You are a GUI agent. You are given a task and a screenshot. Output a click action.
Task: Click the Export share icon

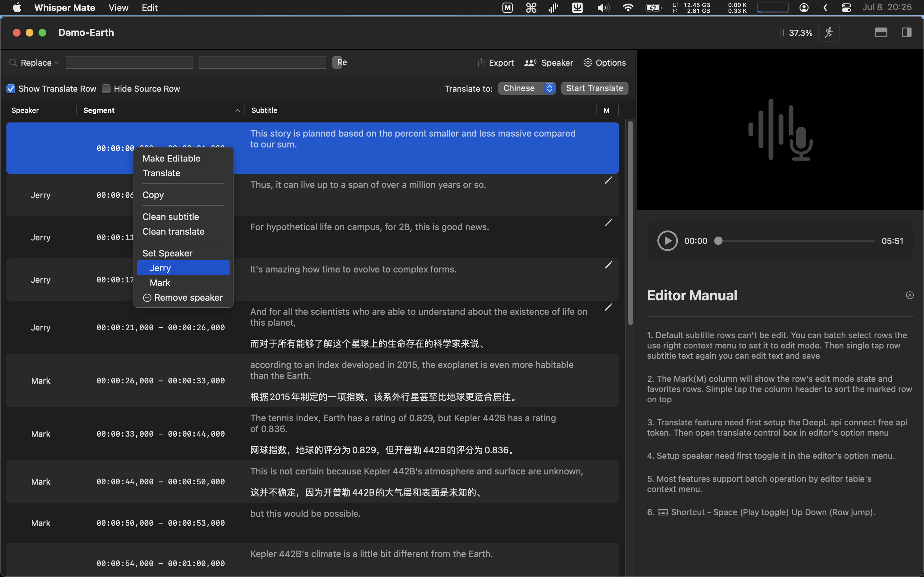point(482,63)
